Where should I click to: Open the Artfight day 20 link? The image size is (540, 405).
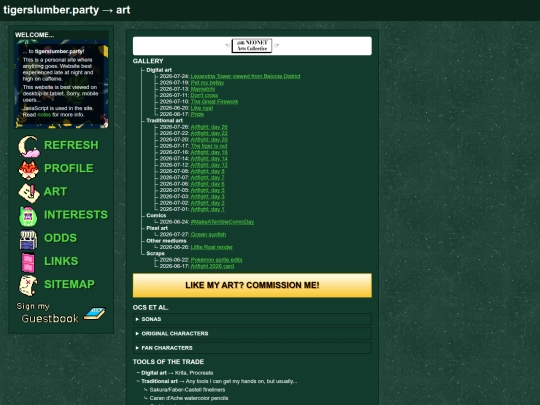click(x=209, y=139)
